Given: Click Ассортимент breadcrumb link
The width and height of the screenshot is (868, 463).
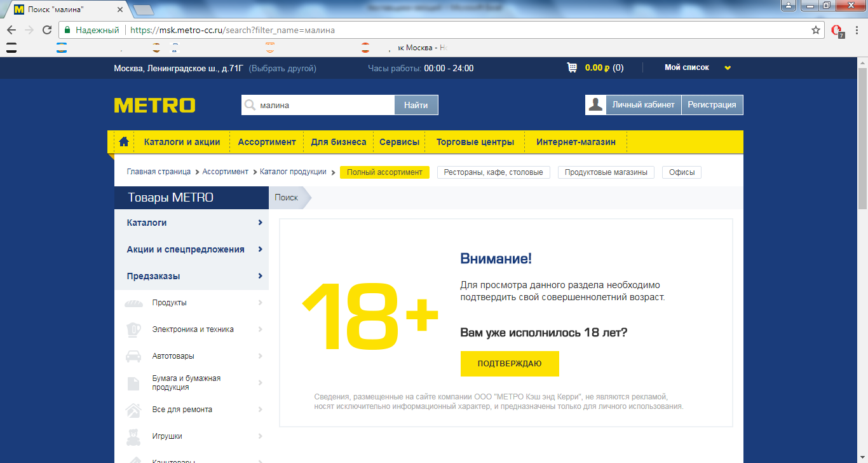Looking at the screenshot, I should click(x=225, y=172).
